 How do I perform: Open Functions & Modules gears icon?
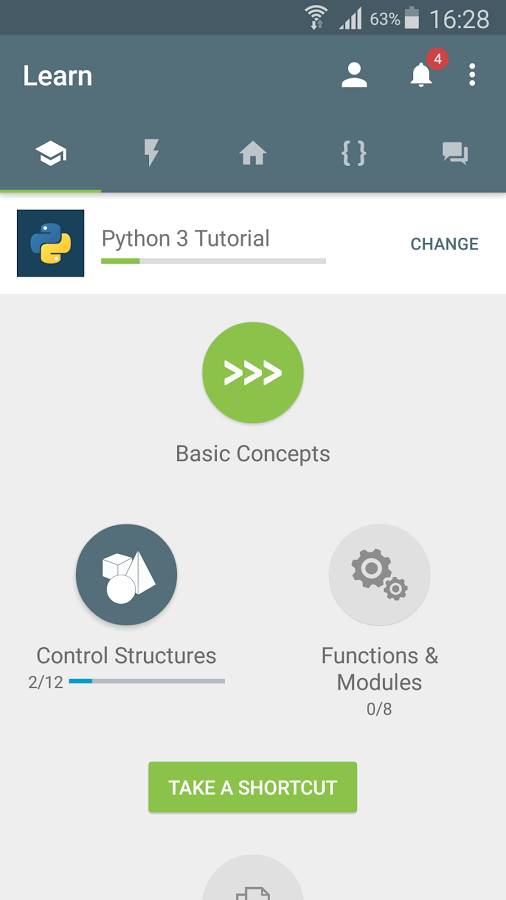tap(379, 575)
